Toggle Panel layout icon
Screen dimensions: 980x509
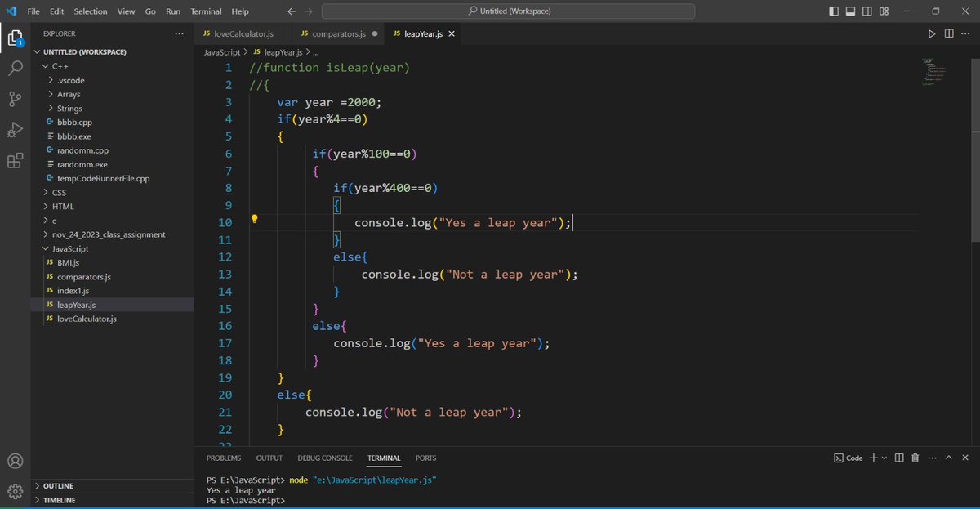(850, 11)
